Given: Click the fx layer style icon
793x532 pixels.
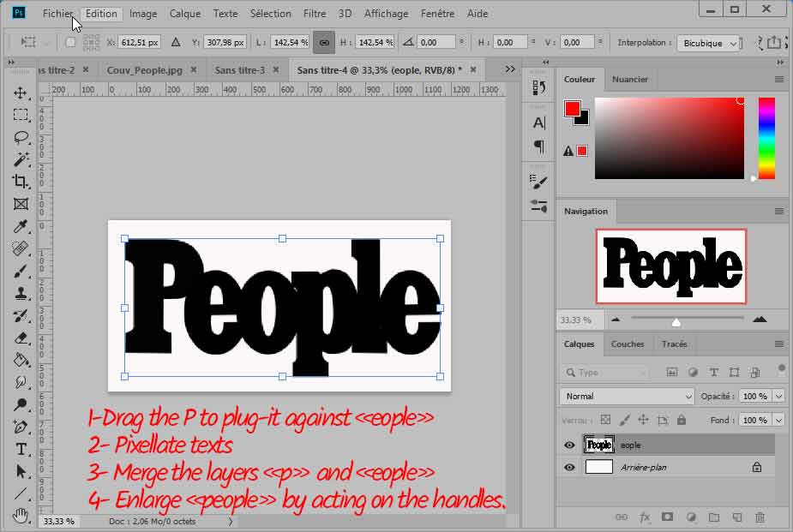Looking at the screenshot, I should [645, 517].
